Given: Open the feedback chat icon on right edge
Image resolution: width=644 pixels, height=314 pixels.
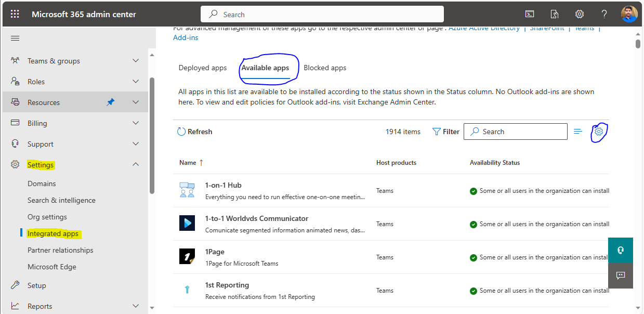Looking at the screenshot, I should [620, 276].
